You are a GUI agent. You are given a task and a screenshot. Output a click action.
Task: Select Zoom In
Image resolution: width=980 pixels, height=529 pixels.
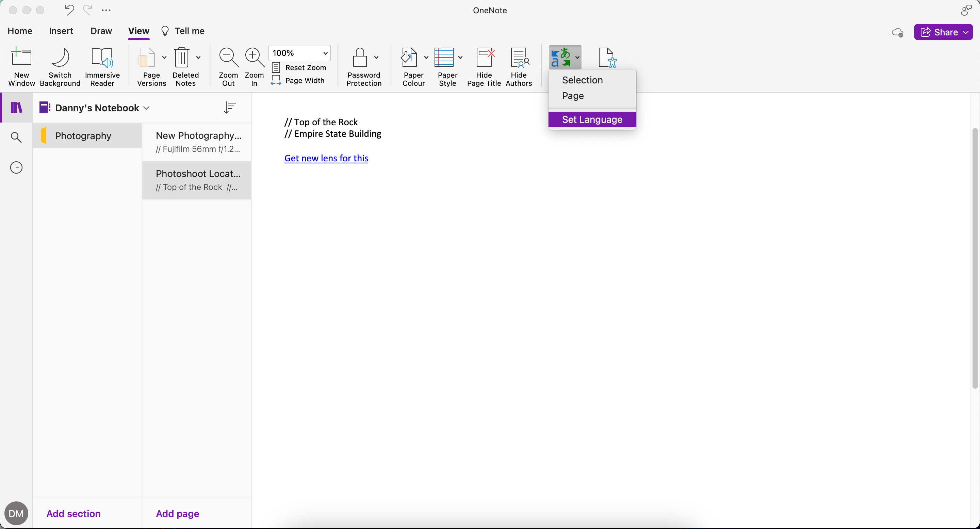(x=254, y=67)
